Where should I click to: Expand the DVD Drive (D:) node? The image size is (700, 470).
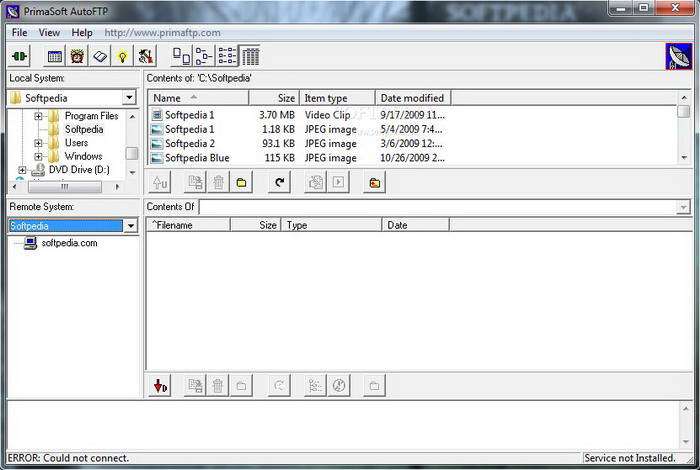[x=22, y=170]
